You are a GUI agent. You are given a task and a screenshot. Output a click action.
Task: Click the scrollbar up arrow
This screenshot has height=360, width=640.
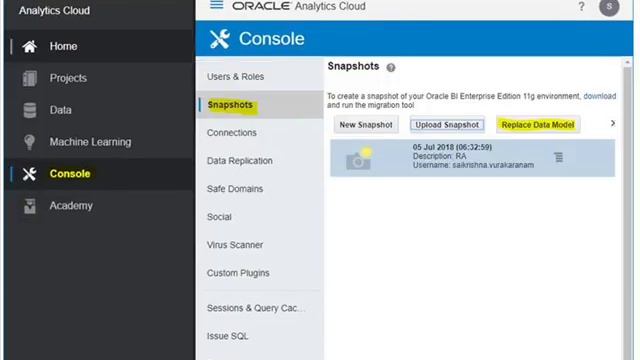tap(627, 63)
